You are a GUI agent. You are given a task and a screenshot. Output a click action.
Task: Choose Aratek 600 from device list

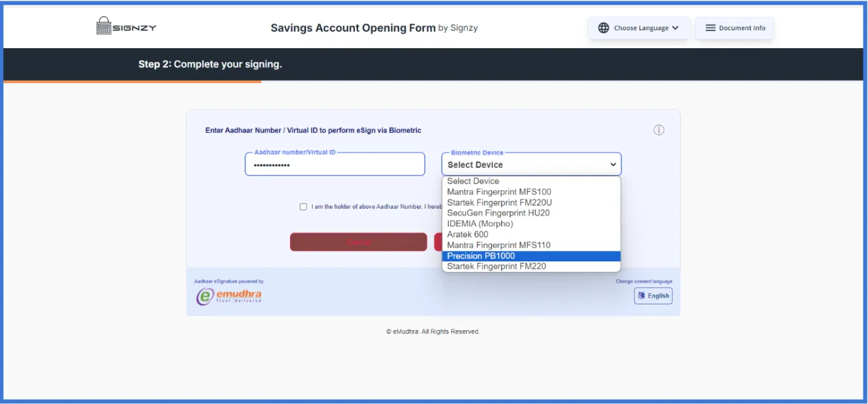click(x=532, y=234)
